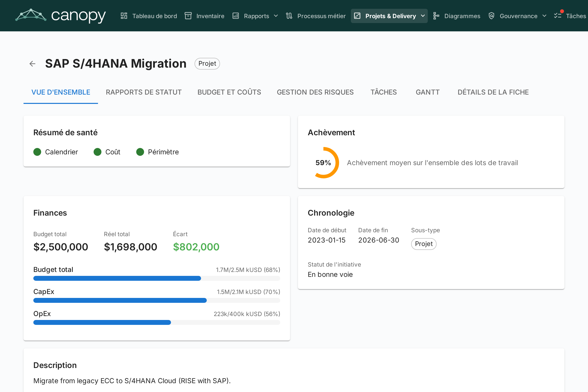Viewport: 588px width, 392px height.
Task: Click the Projet chip under Sous-type
Action: [x=424, y=244]
